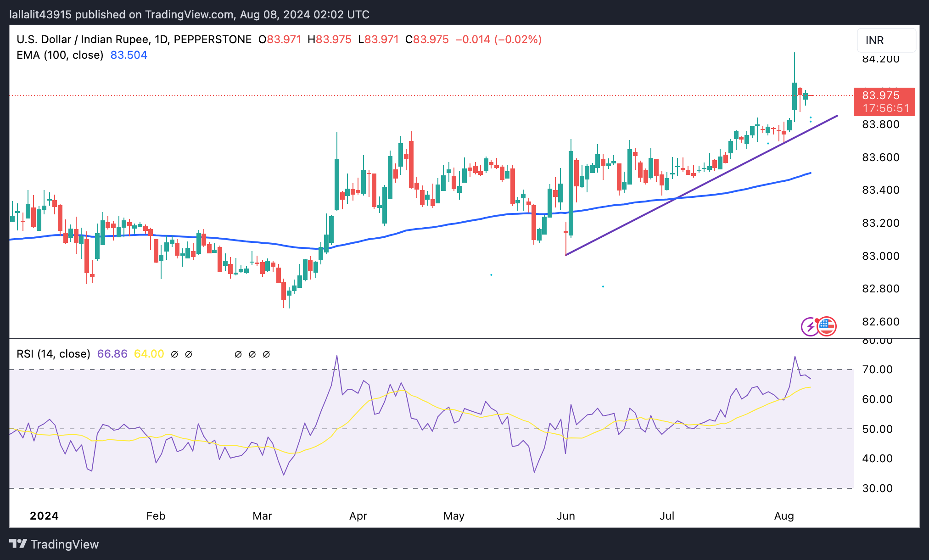Select the EMA (100, close) indicator legend
This screenshot has width=929, height=560.
[x=60, y=55]
